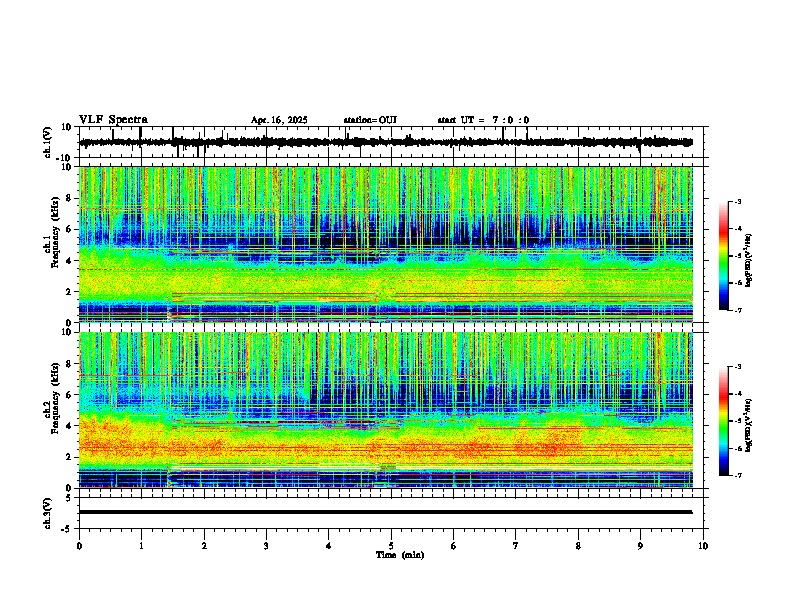Click the "ch.3(V)" axis label
Viewport: 792px width, 612px height.
coord(48,513)
